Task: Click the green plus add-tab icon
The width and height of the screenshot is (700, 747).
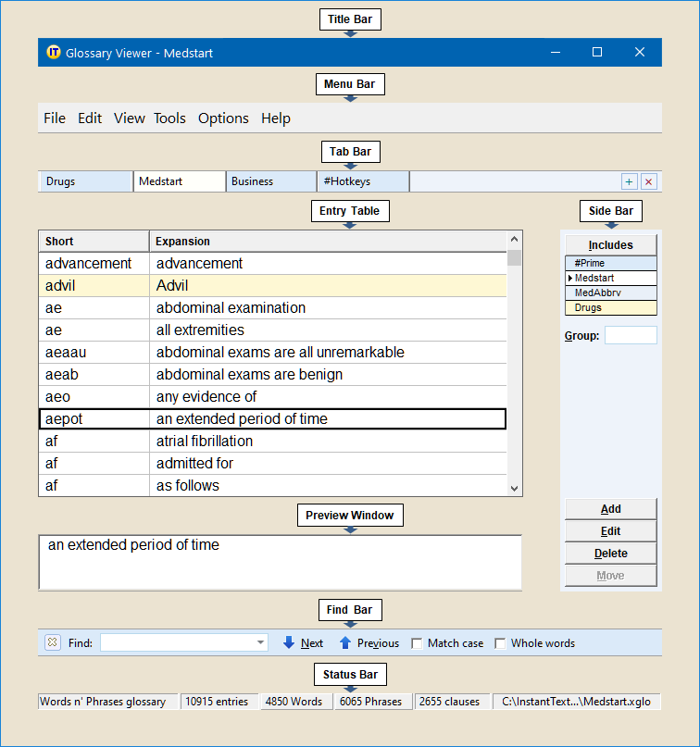Action: pyautogui.click(x=630, y=182)
